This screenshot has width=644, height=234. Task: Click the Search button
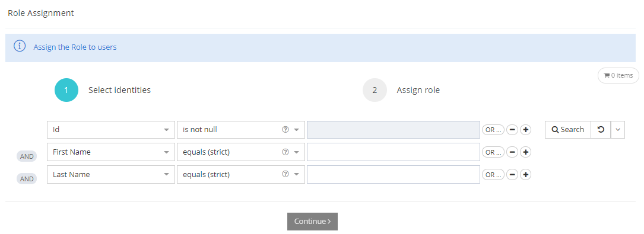[568, 130]
